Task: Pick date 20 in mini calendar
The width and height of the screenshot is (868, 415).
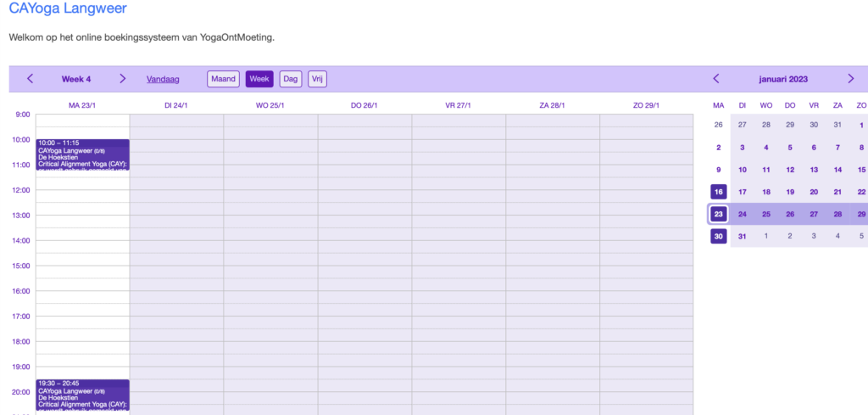Action: point(814,192)
